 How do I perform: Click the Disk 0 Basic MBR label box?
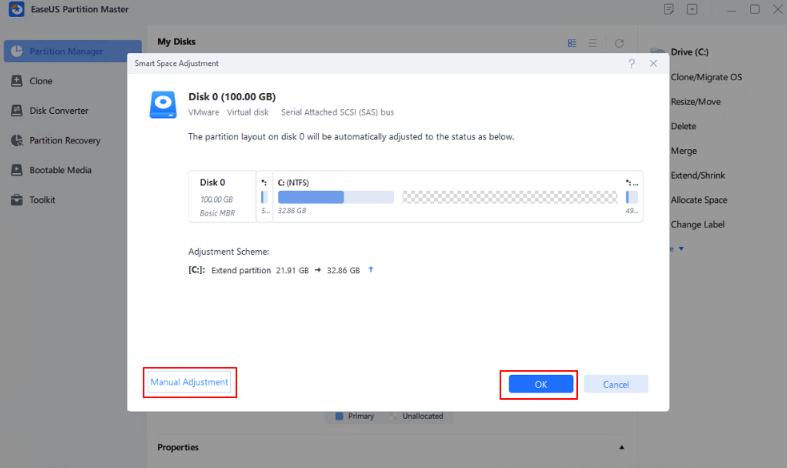point(222,197)
